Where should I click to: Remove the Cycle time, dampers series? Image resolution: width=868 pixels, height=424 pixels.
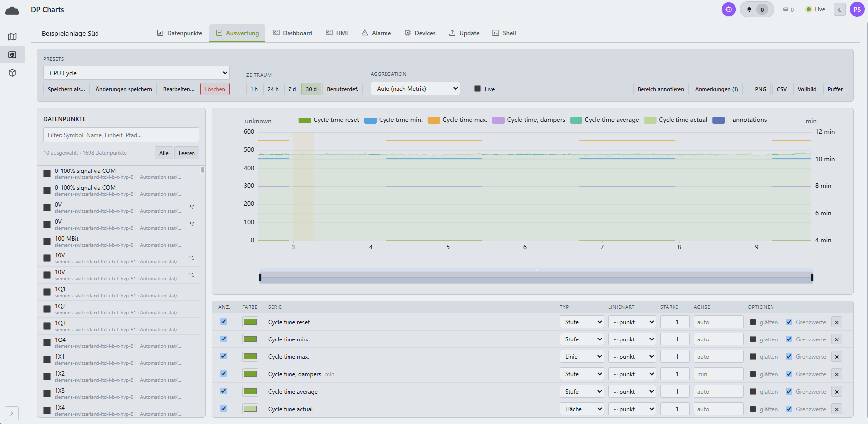pos(837,374)
